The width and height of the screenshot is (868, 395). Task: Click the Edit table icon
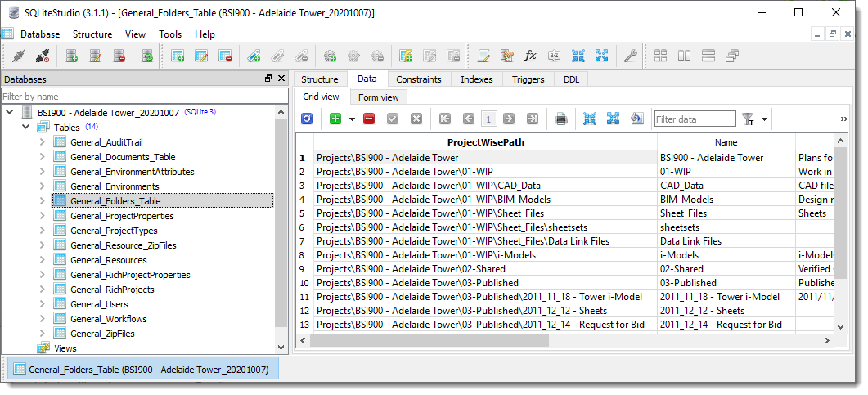pyautogui.click(x=201, y=56)
